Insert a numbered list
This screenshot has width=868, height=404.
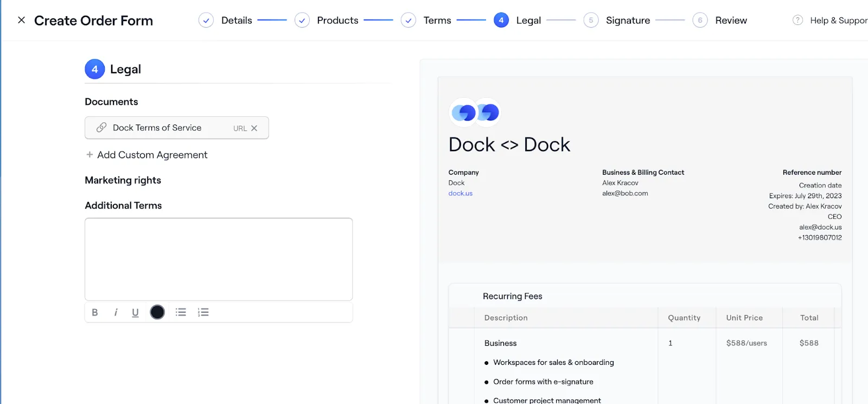(x=203, y=312)
